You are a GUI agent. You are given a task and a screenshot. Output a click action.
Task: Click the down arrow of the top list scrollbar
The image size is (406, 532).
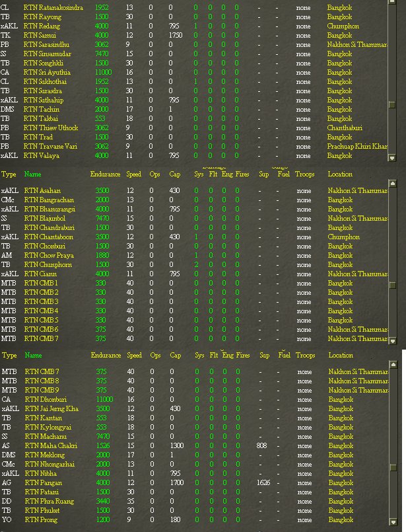(x=391, y=158)
